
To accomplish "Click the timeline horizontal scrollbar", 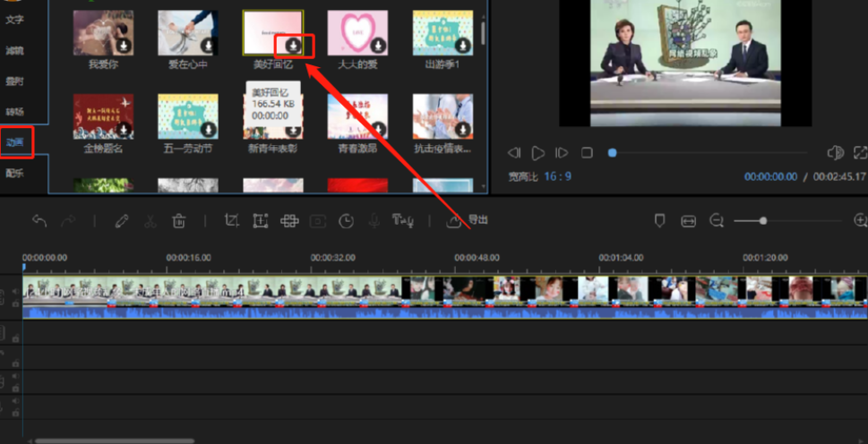I will coord(115,441).
